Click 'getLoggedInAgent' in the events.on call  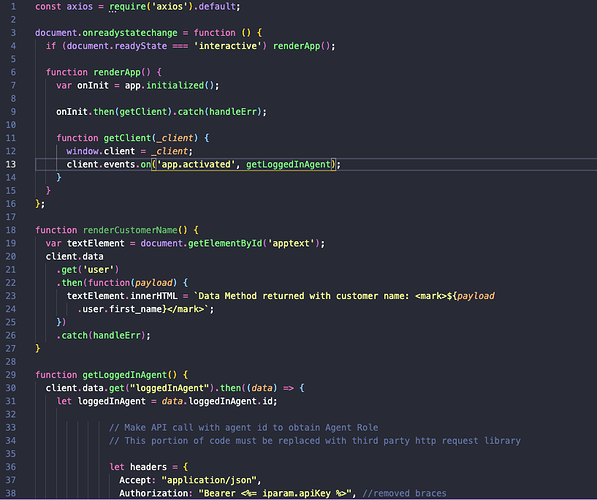[x=288, y=165]
